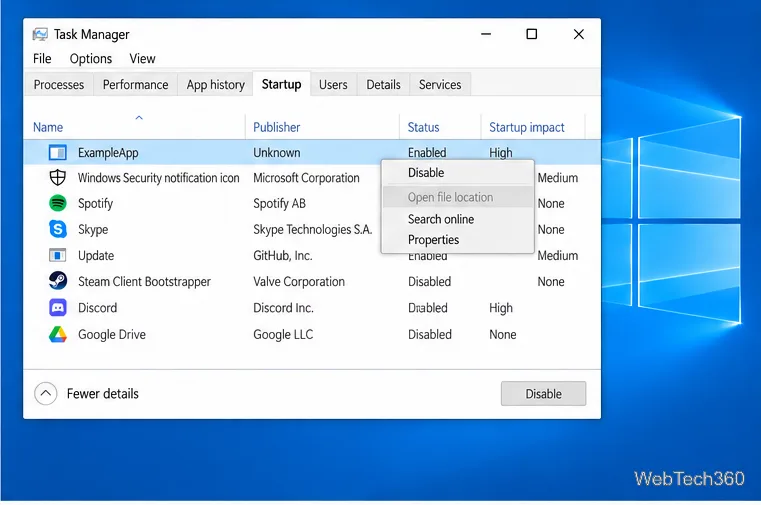Click None impact in Google Drive row
Viewport: 761px width, 505px height.
click(503, 335)
